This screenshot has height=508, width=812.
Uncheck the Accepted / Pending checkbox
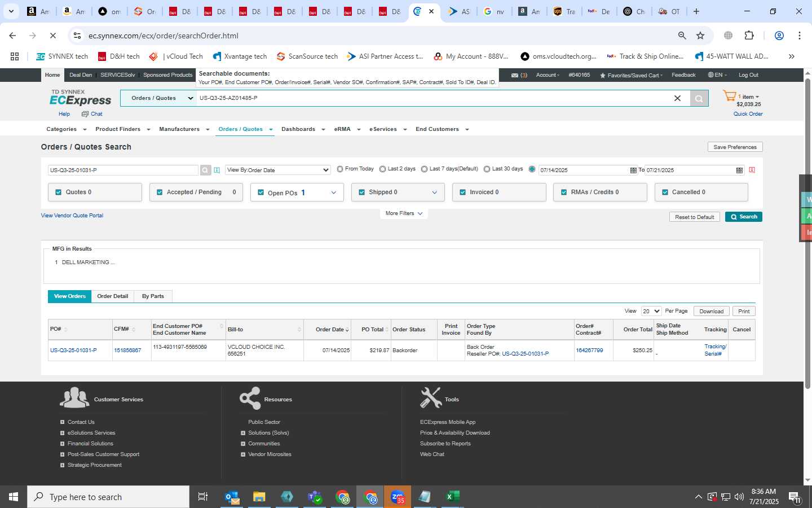coord(160,192)
